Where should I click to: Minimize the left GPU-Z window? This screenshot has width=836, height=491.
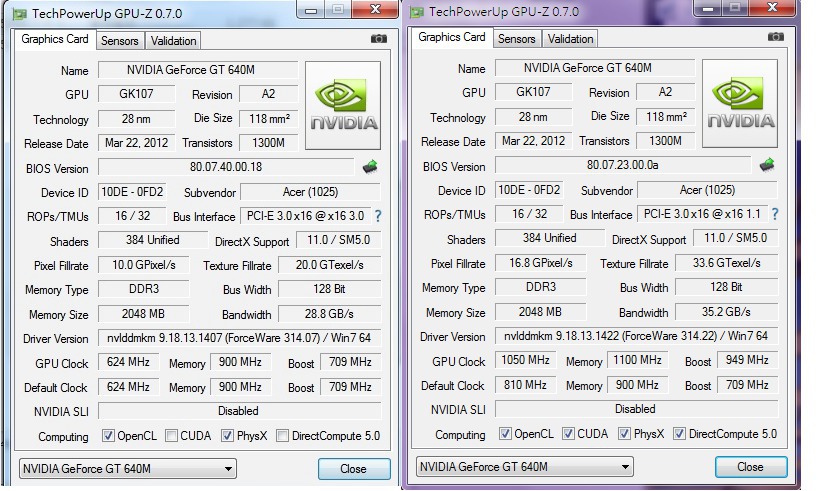click(311, 10)
